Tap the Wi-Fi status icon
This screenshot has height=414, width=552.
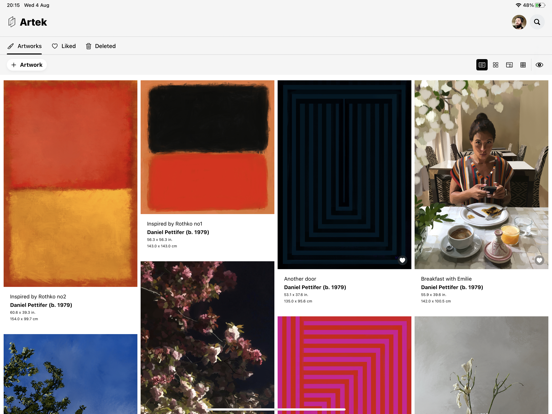[518, 5]
